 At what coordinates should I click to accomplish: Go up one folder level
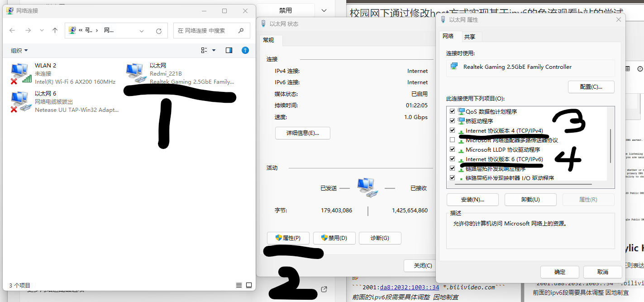point(55,30)
